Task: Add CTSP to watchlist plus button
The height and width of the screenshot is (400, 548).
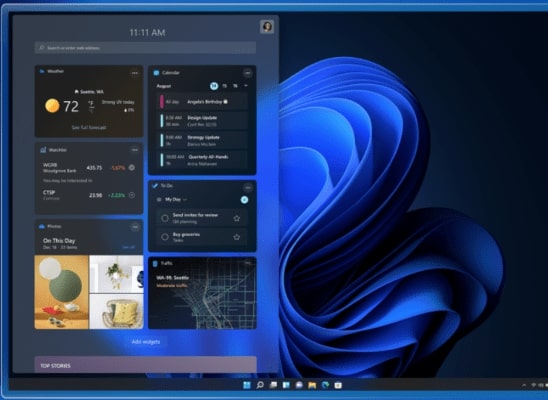Action: click(132, 195)
